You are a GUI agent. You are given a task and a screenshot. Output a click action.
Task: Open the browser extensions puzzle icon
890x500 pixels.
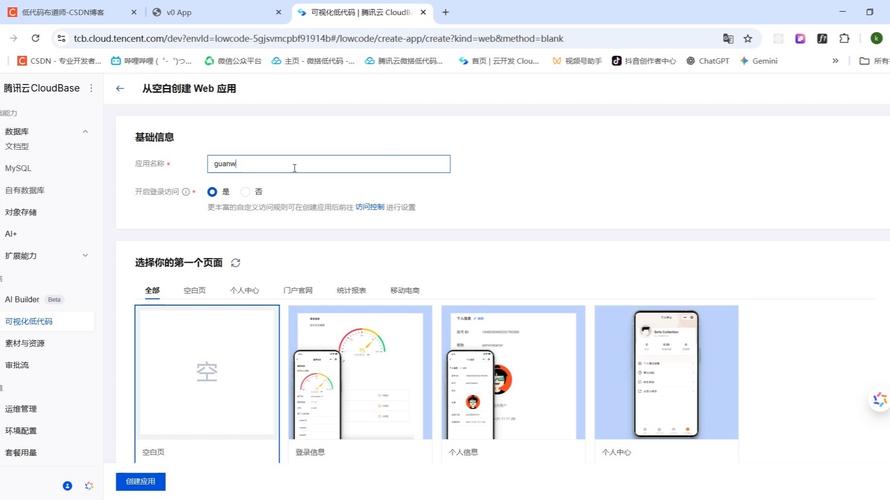click(844, 38)
